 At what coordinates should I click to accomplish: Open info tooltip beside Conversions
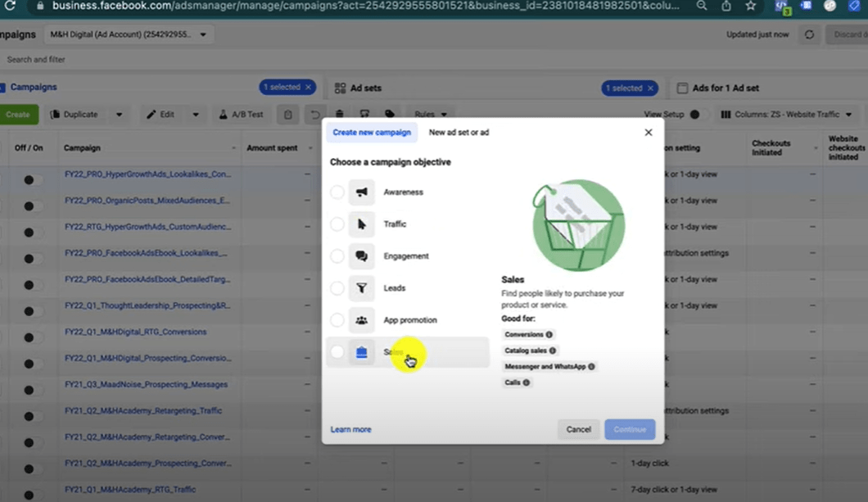[x=549, y=334]
